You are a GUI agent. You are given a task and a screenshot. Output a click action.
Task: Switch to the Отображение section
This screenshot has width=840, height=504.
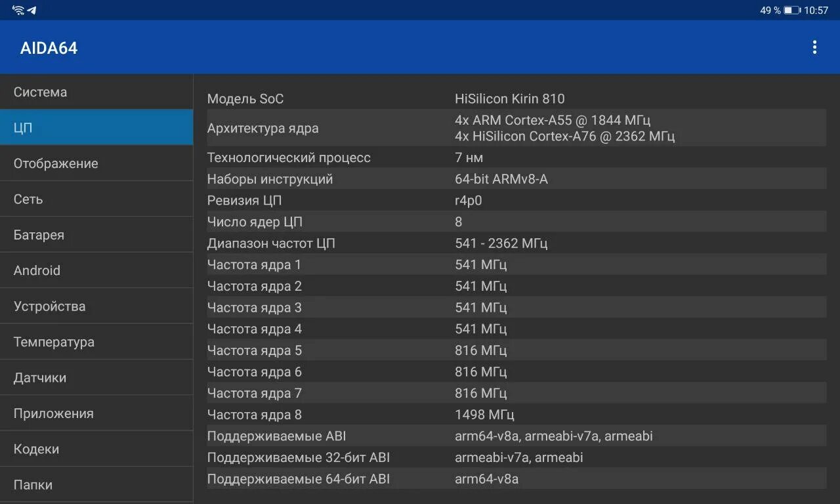96,163
